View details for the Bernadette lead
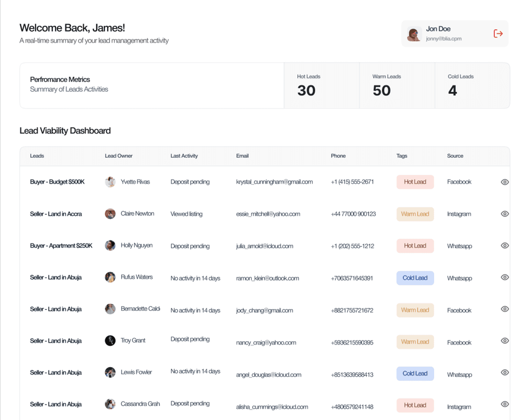The width and height of the screenshot is (528, 420). click(x=505, y=309)
